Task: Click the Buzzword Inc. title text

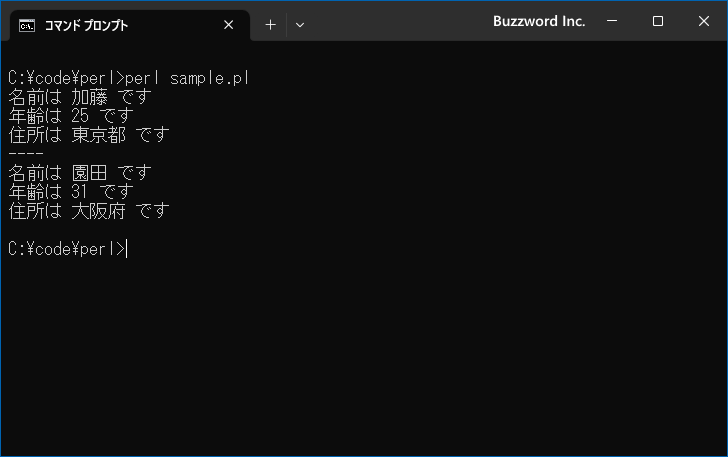Action: point(539,21)
